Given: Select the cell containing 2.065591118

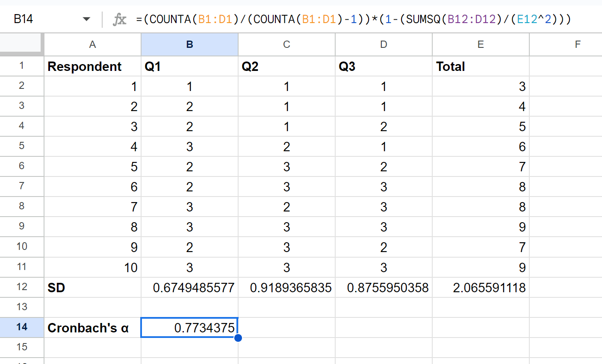Looking at the screenshot, I should coord(481,288).
